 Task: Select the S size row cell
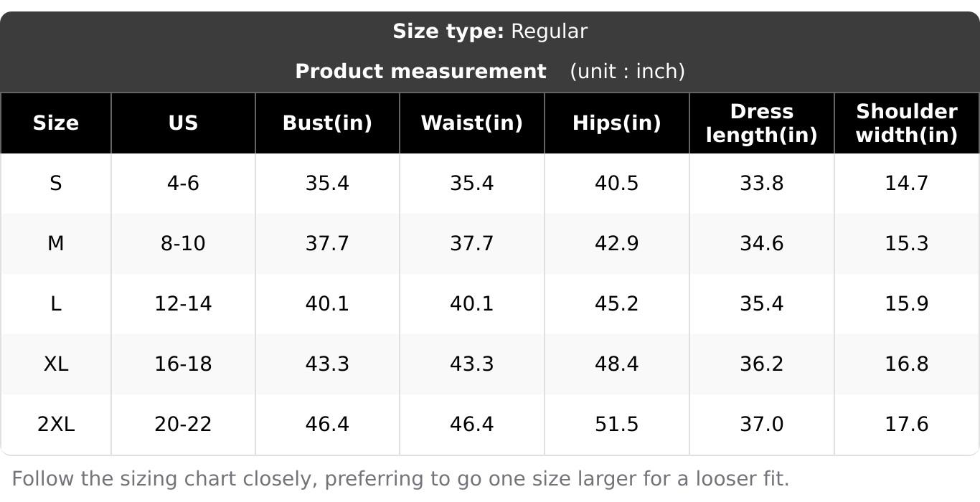55,184
